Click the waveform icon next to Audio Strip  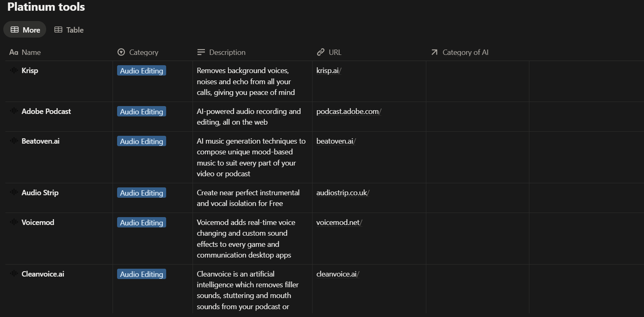tap(14, 192)
